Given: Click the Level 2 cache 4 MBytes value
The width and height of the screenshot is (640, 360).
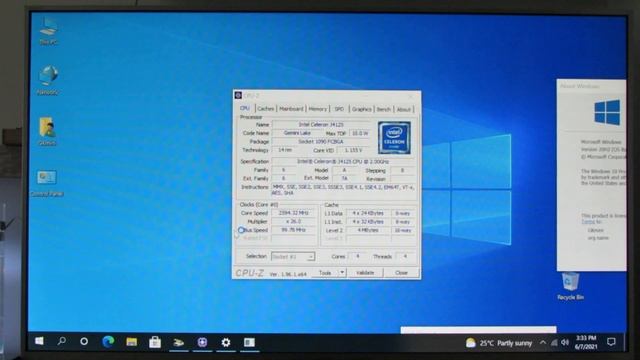Looking at the screenshot, I should point(368,230).
